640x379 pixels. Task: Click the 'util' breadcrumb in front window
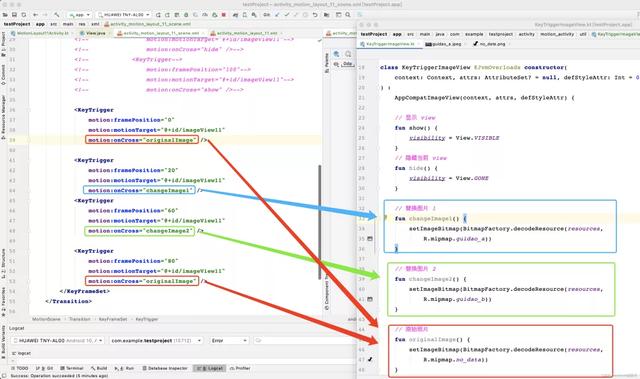tap(583, 34)
